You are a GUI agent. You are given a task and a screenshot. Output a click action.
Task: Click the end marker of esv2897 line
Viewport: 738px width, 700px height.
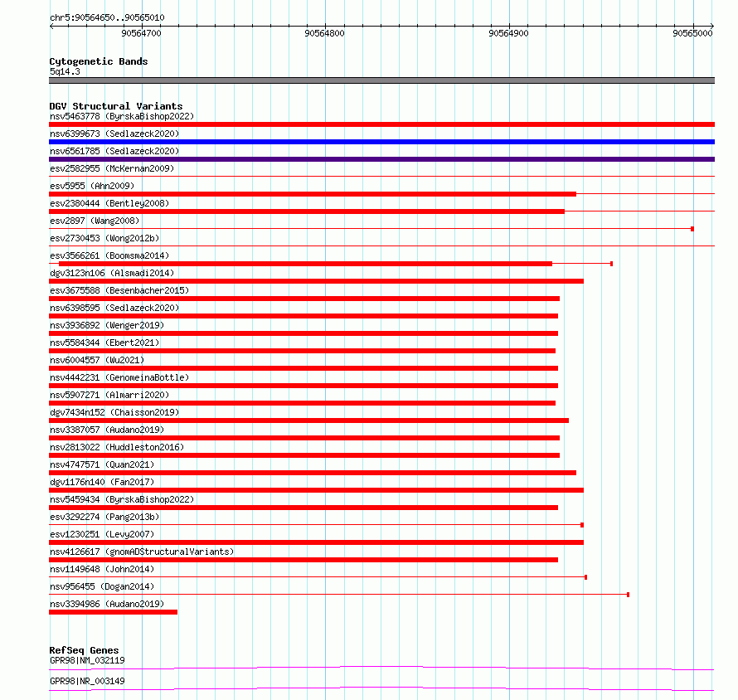(692, 229)
